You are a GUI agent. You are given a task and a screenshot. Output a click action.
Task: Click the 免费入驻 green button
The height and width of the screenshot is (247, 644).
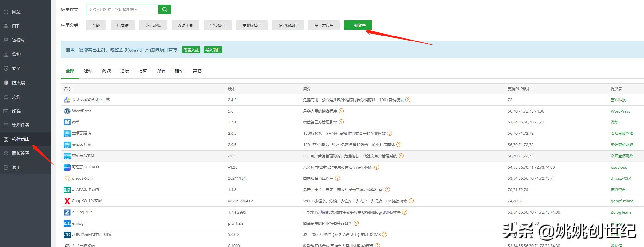pyautogui.click(x=191, y=50)
